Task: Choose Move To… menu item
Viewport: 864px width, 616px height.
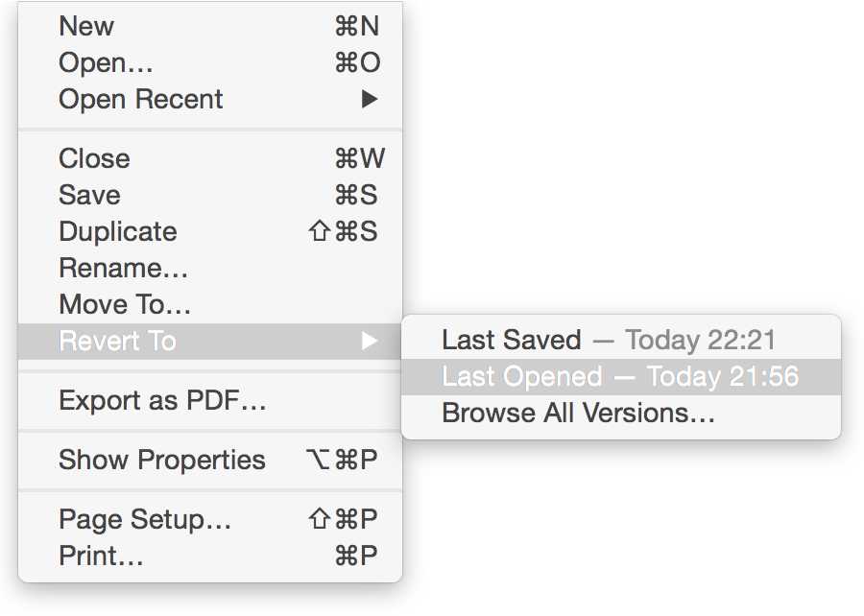Action: click(x=210, y=304)
